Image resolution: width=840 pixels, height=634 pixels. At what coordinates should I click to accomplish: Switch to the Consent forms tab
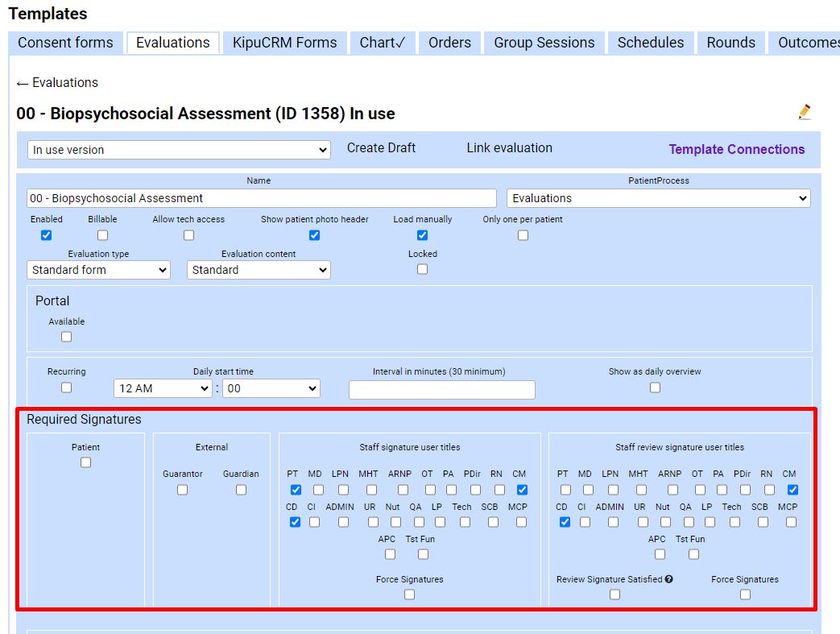point(65,43)
